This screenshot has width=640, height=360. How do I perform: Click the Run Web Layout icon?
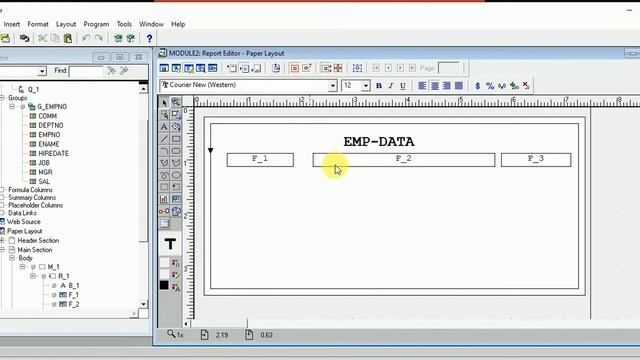(118, 38)
